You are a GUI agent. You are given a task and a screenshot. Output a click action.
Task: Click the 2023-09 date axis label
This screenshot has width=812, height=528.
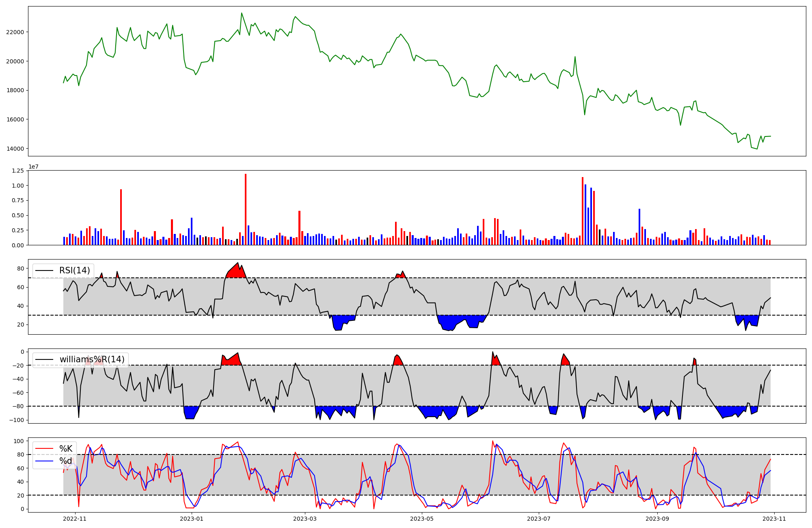click(x=657, y=519)
